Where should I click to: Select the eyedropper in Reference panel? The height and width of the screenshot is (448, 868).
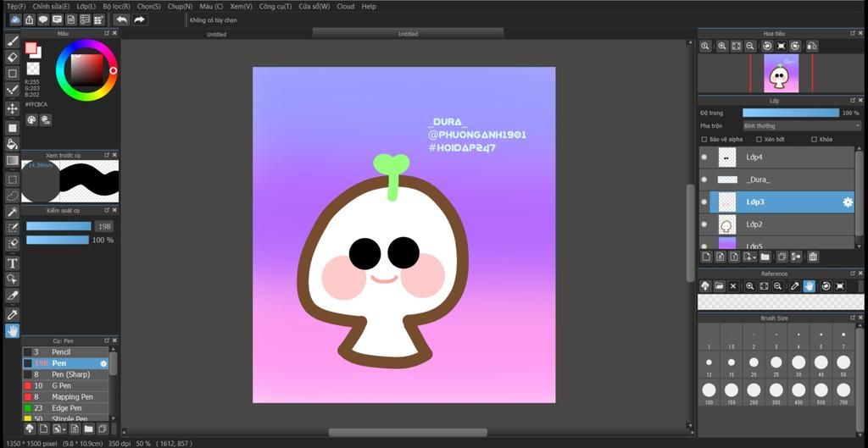point(795,286)
